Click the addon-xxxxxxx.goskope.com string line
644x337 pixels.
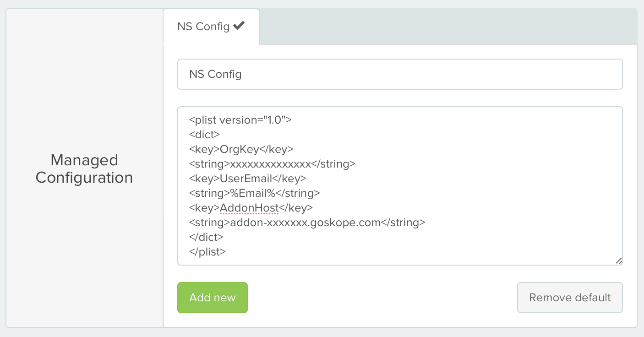click(307, 223)
